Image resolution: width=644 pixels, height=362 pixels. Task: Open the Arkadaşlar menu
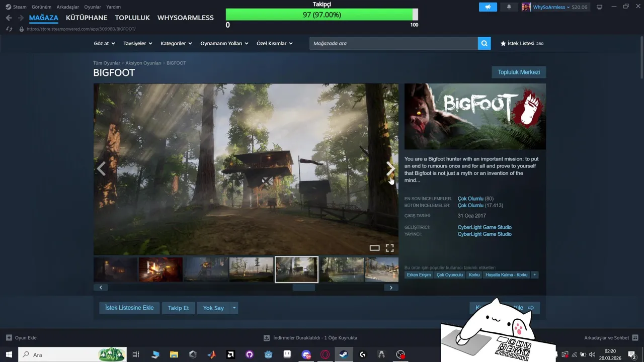tap(67, 7)
